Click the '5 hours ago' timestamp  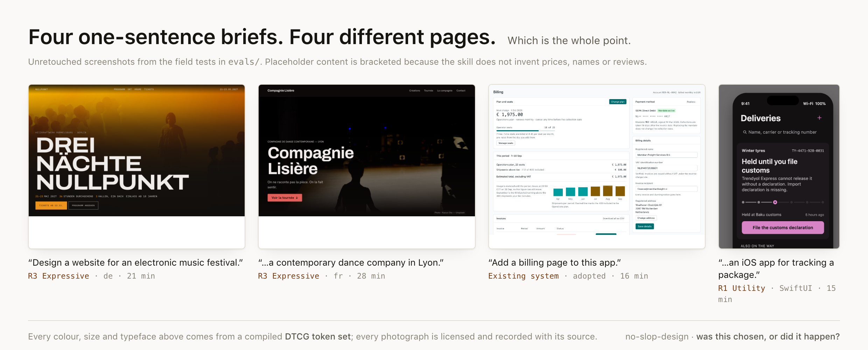(x=814, y=215)
